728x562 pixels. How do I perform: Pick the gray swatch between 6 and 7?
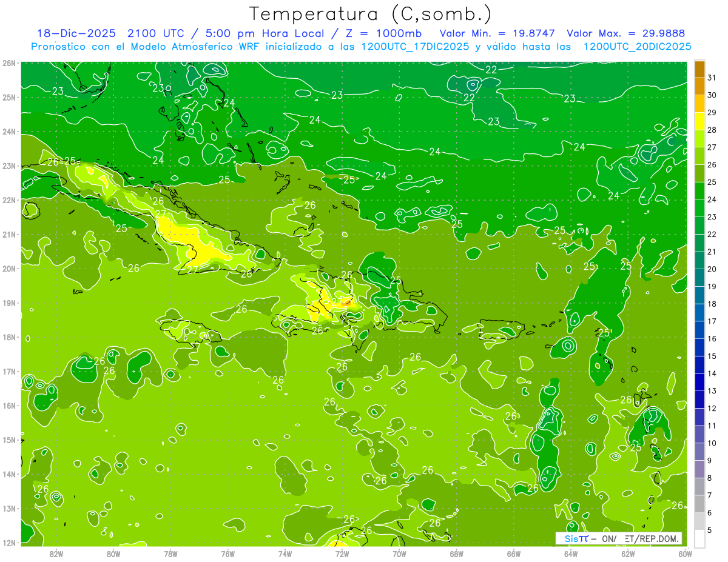tap(699, 504)
